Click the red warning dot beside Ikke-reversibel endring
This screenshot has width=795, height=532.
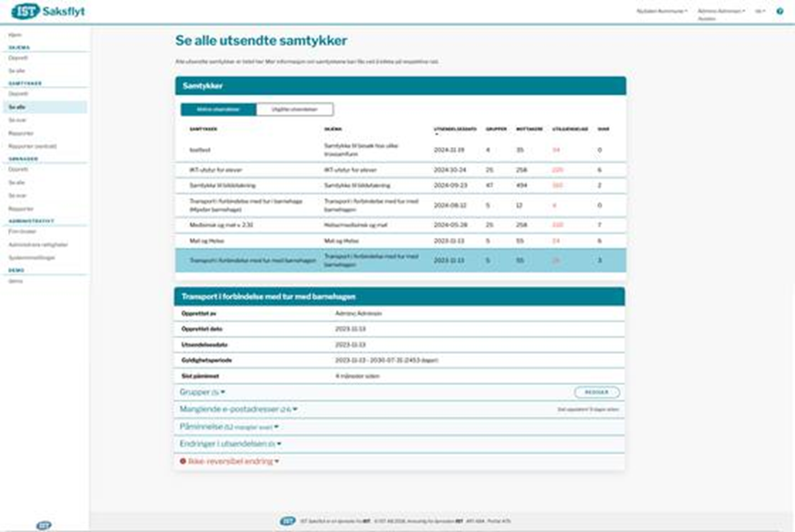click(184, 461)
